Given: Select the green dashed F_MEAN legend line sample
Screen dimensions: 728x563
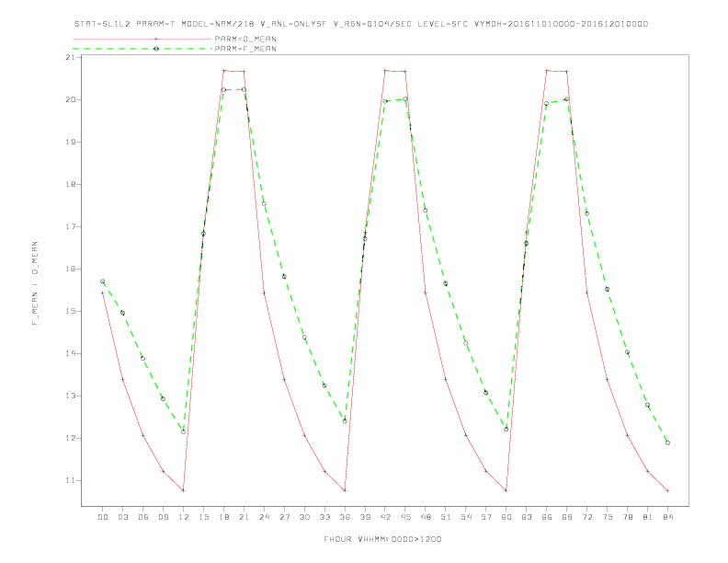Looking at the screenshot, I should tap(142, 49).
